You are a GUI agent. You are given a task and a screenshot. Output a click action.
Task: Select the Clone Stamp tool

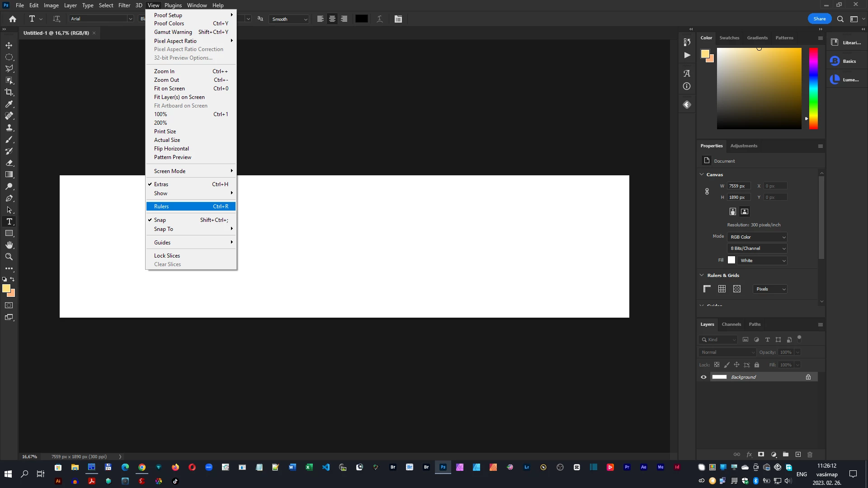(9, 128)
